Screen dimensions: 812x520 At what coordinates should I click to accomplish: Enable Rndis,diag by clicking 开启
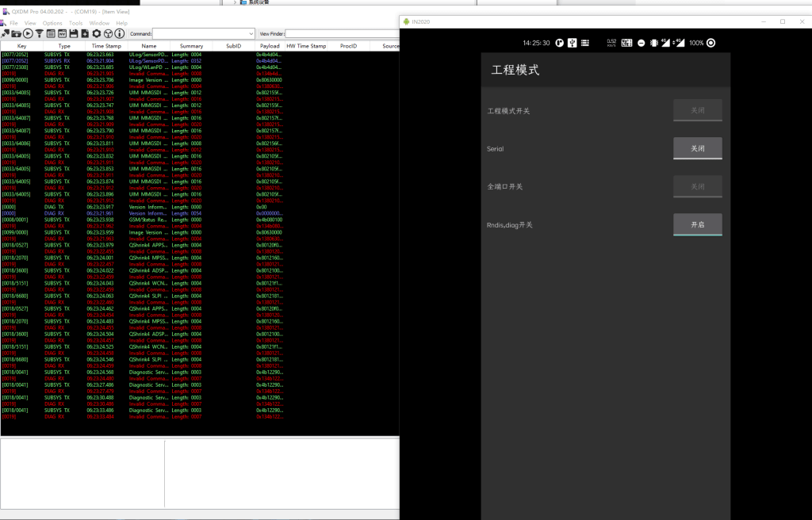[698, 224]
